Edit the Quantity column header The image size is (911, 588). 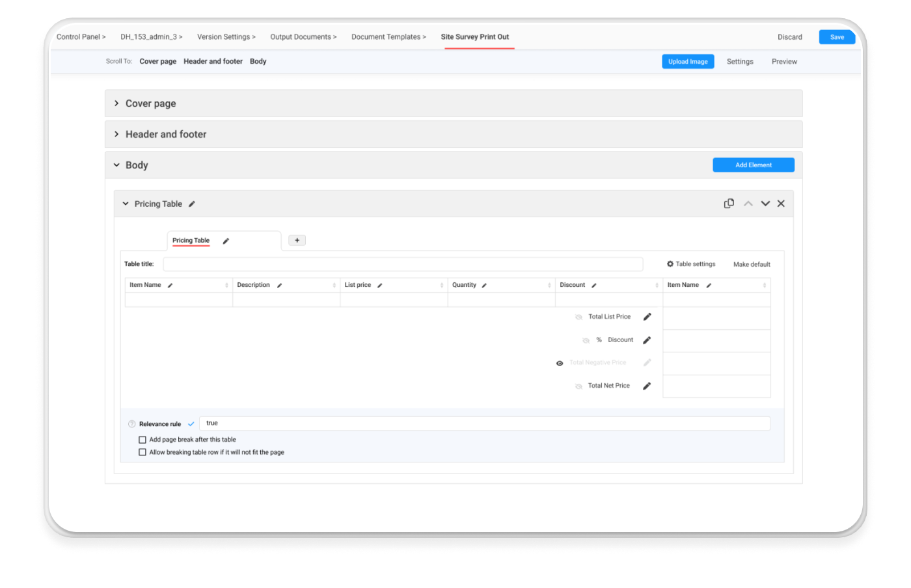[484, 286]
